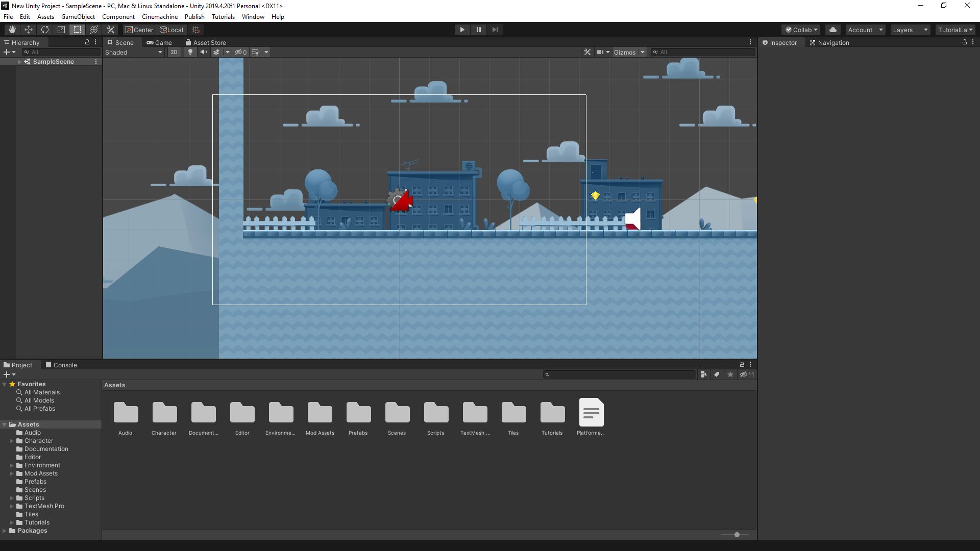Viewport: 980px width, 551px height.
Task: Mute audio in the Scene view
Action: pyautogui.click(x=203, y=52)
